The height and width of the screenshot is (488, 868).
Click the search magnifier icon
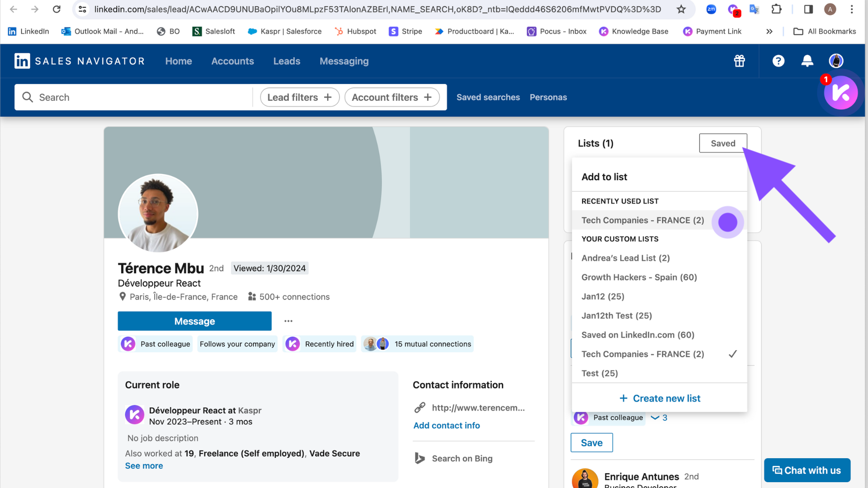pyautogui.click(x=28, y=97)
